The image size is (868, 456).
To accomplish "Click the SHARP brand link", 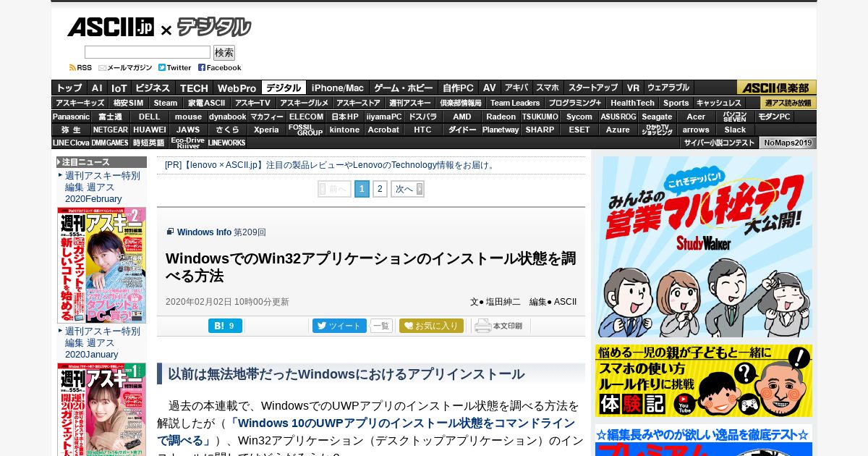I will [x=540, y=130].
